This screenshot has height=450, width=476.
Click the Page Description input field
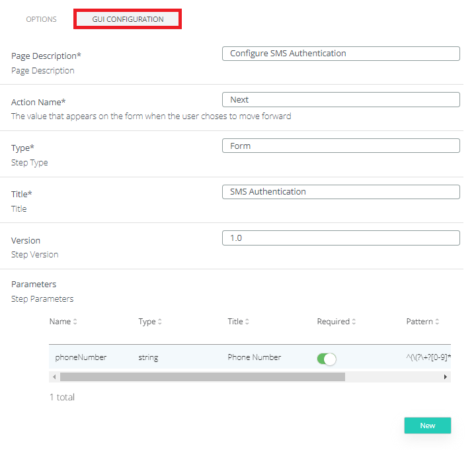[340, 54]
